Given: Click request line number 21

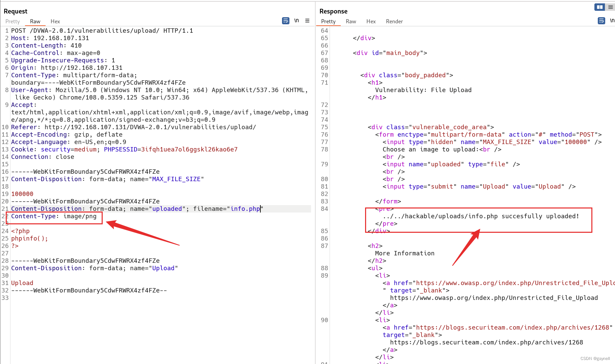Looking at the screenshot, I should (x=5, y=209).
